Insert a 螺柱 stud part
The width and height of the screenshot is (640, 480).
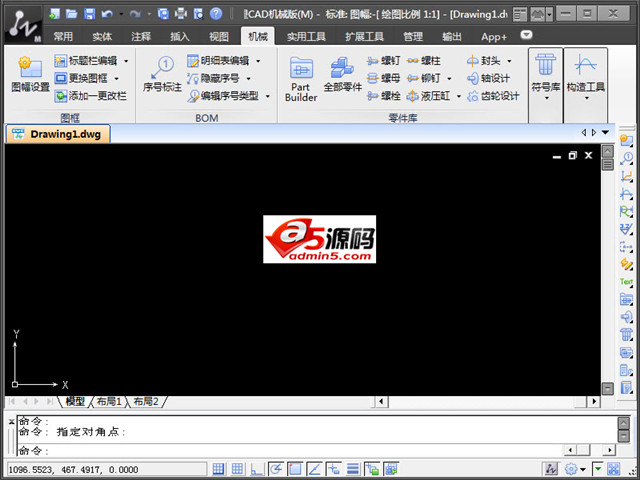tap(424, 61)
